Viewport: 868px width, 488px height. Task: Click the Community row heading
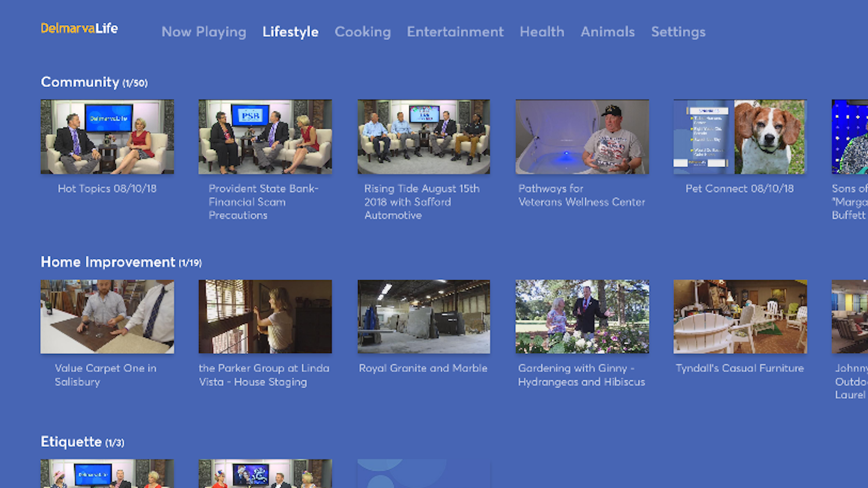pyautogui.click(x=94, y=82)
